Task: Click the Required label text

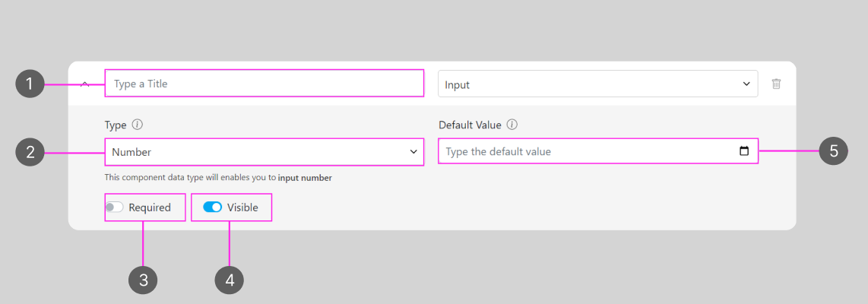Action: tap(150, 207)
